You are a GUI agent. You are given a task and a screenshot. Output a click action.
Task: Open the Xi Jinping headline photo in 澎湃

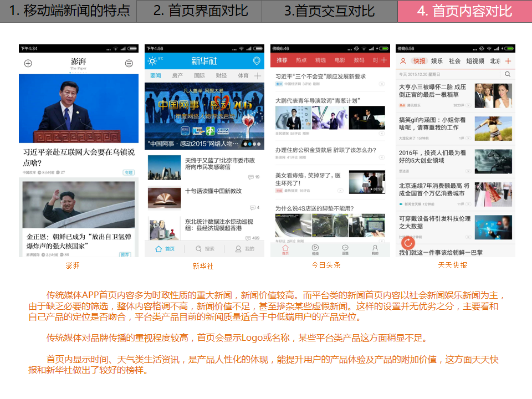78,108
